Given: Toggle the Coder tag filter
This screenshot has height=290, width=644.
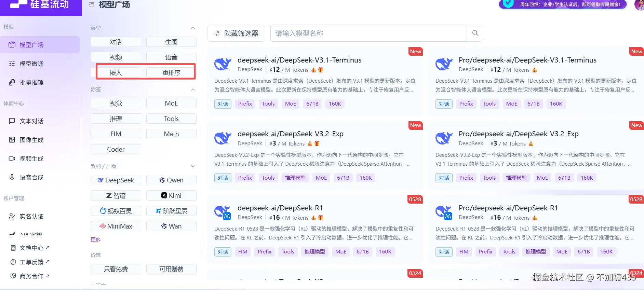Looking at the screenshot, I should click(x=116, y=149).
